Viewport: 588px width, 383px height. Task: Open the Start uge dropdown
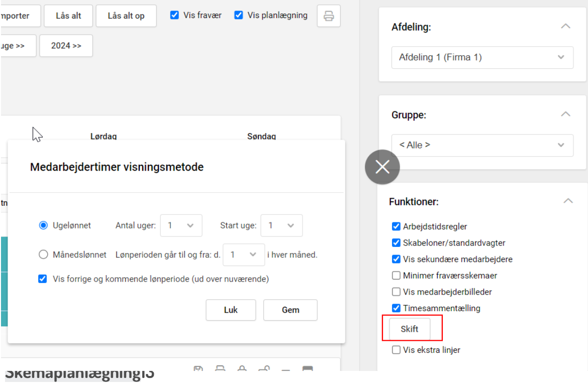click(x=281, y=225)
